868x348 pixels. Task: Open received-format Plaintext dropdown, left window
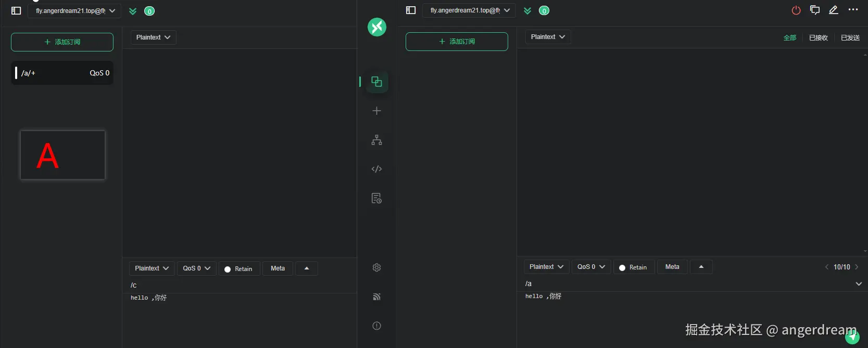pos(153,37)
